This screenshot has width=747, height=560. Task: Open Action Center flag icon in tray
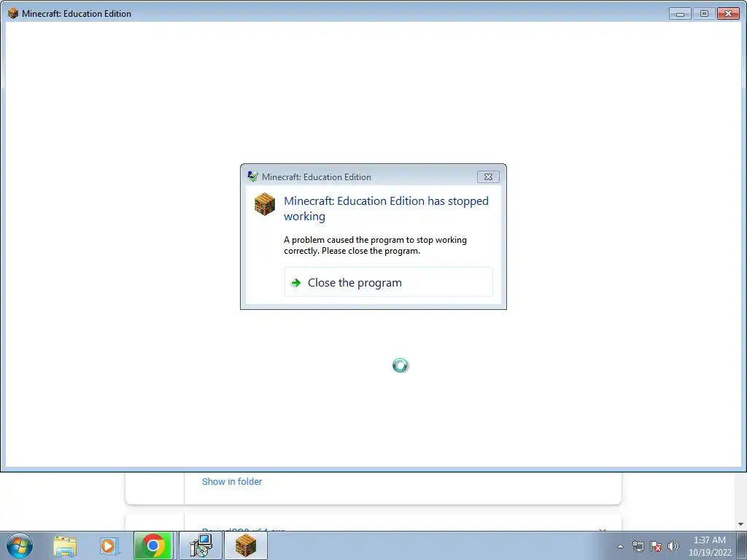pos(656,546)
